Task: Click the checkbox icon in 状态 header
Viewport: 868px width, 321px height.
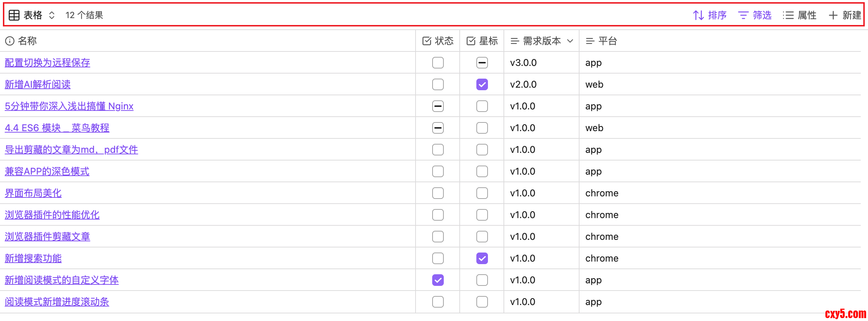Action: pyautogui.click(x=427, y=41)
